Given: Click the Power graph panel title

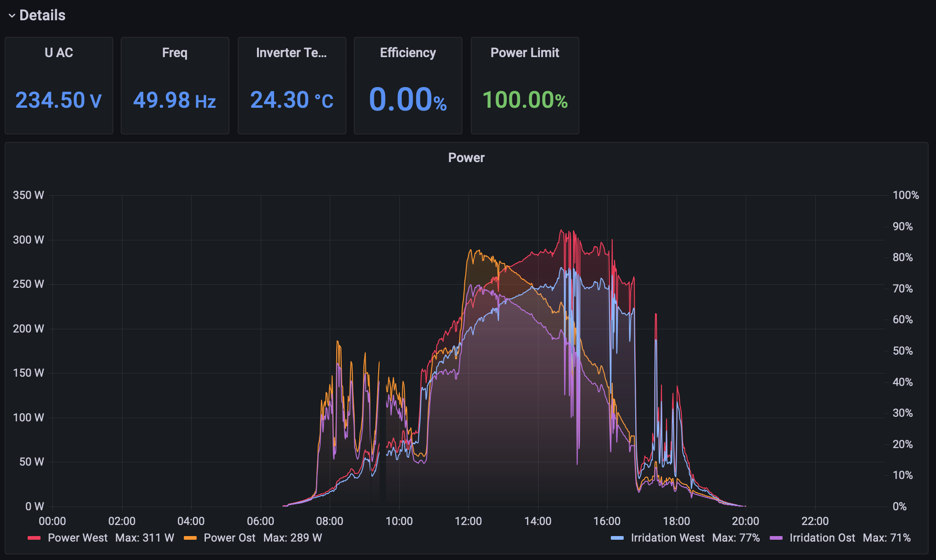Looking at the screenshot, I should 466,158.
